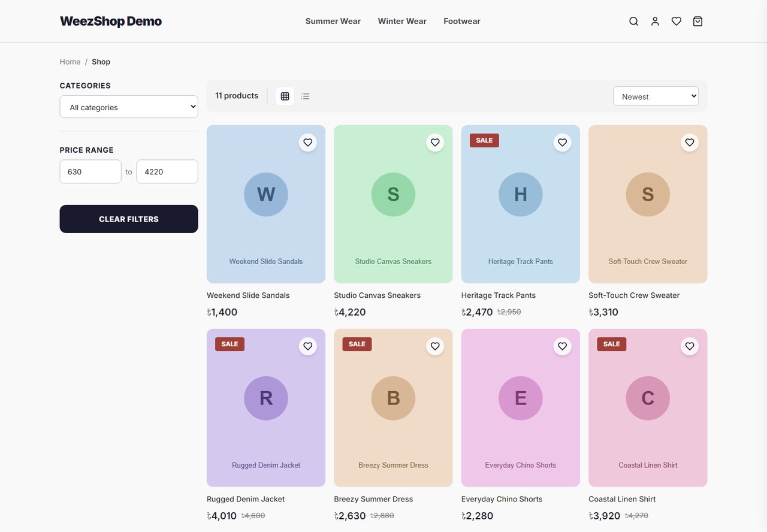Image resolution: width=767 pixels, height=532 pixels.
Task: Add Rugged Denim Jacket to wishlist
Action: click(308, 346)
